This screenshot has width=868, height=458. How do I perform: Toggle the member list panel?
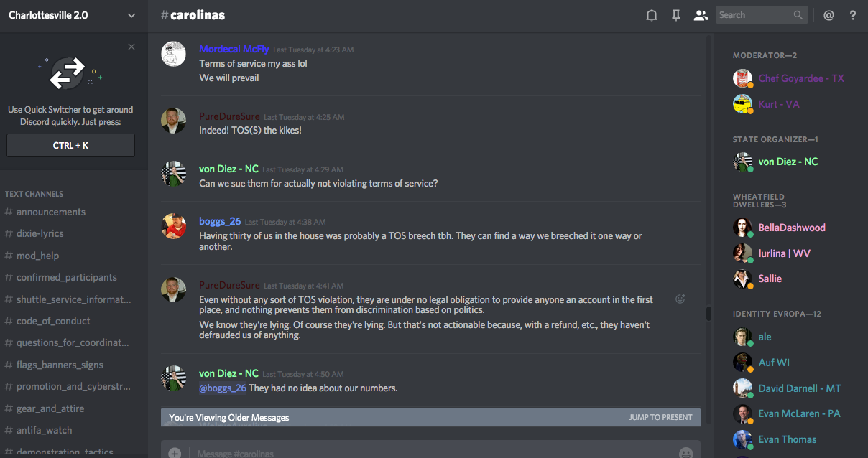pos(701,15)
